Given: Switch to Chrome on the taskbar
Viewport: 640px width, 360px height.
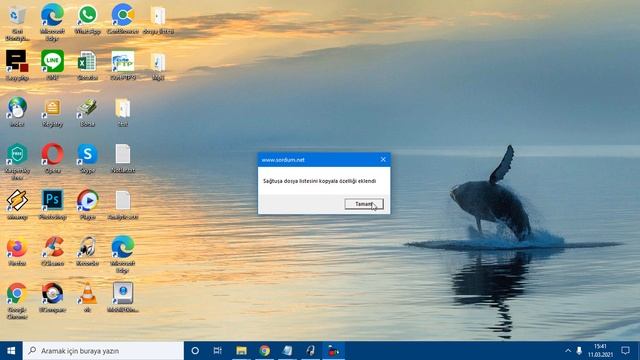Looking at the screenshot, I should click(x=264, y=351).
